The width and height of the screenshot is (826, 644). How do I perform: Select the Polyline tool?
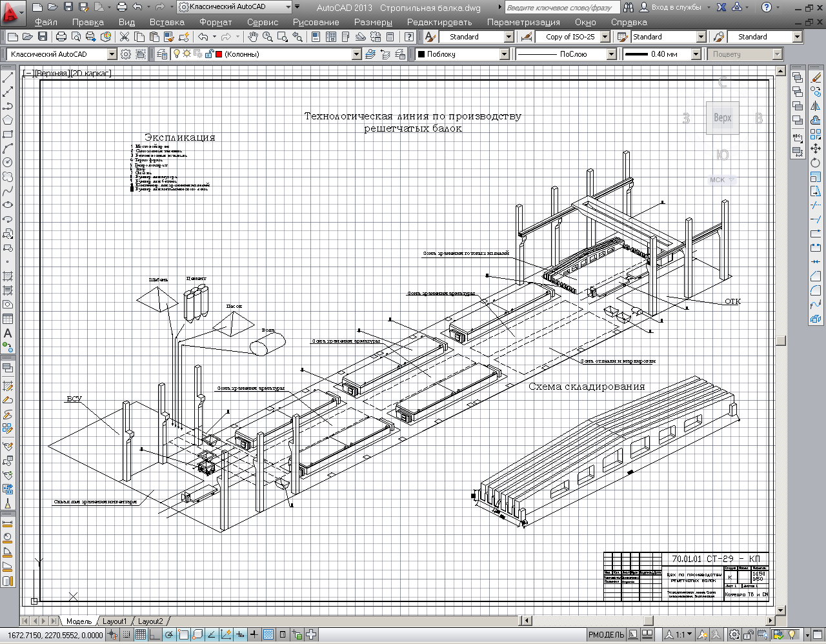[8, 106]
